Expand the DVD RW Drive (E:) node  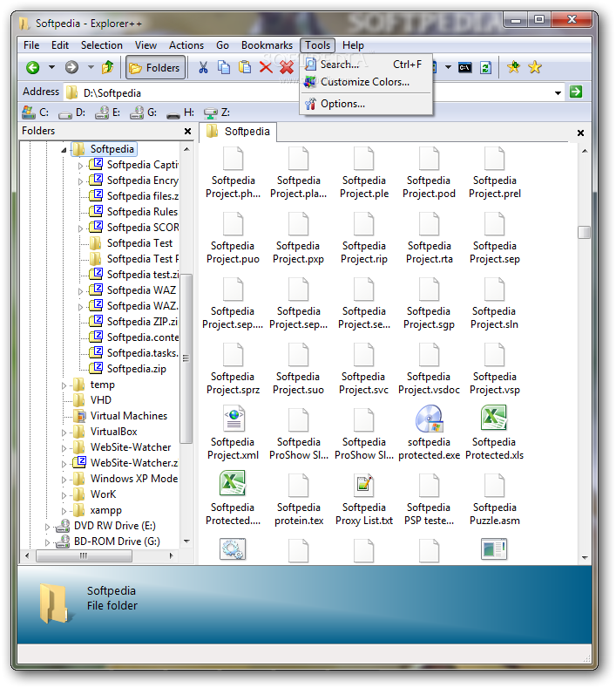[x=47, y=527]
